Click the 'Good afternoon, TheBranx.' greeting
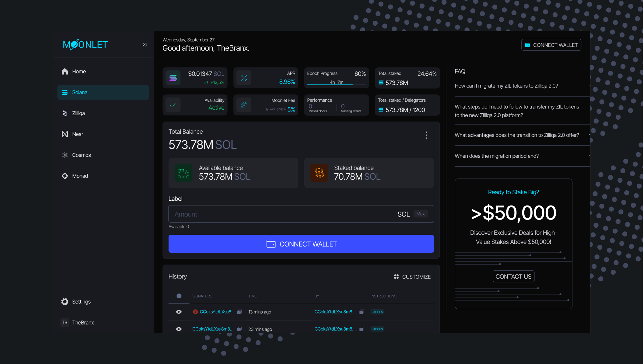The width and height of the screenshot is (643, 364). pos(206,48)
